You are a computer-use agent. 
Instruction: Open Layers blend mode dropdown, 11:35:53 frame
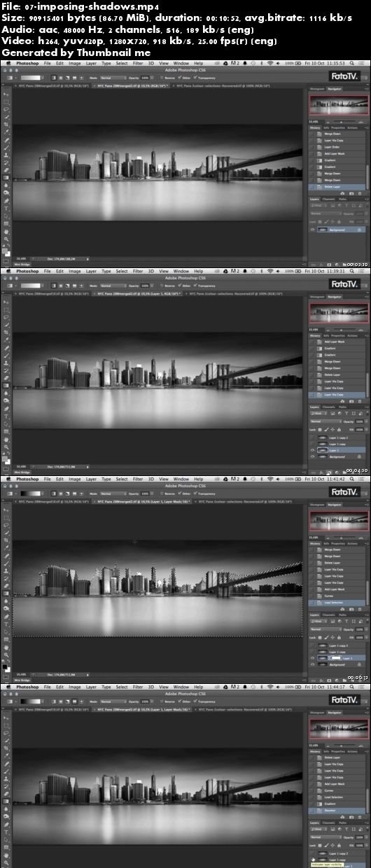325,213
